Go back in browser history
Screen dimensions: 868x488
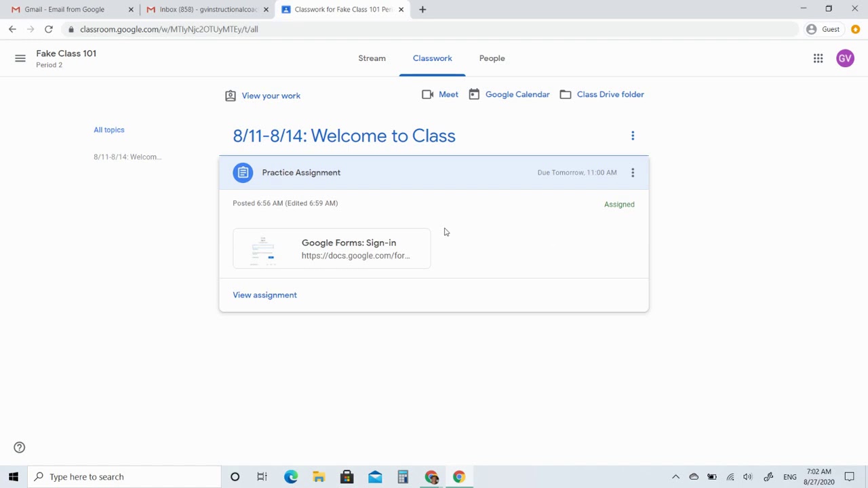[x=12, y=29]
